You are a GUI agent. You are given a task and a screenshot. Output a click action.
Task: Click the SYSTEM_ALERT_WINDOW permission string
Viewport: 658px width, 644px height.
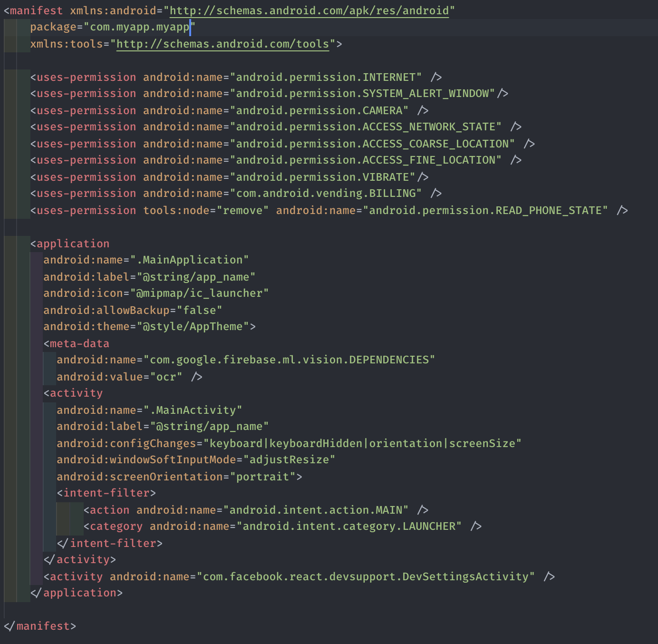click(362, 94)
